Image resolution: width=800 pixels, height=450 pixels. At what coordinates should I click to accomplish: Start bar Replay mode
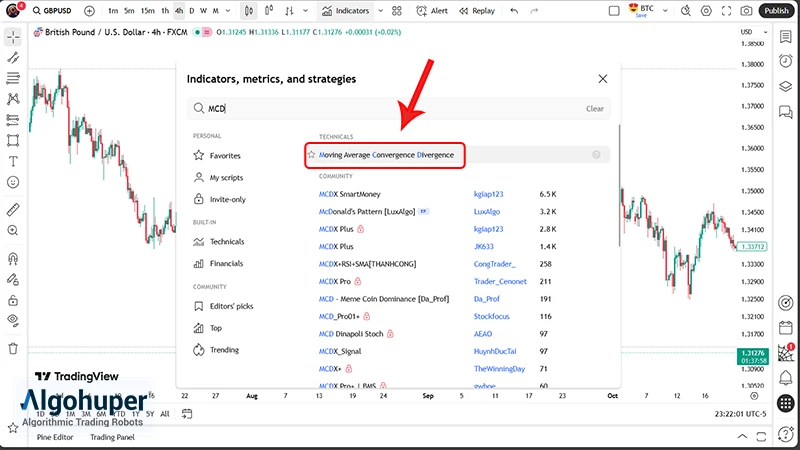coord(477,11)
